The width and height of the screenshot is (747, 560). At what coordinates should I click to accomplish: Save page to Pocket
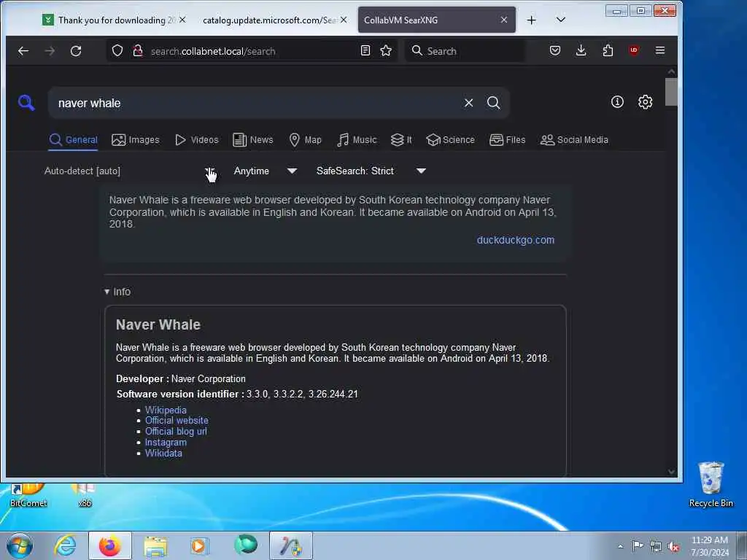click(555, 50)
